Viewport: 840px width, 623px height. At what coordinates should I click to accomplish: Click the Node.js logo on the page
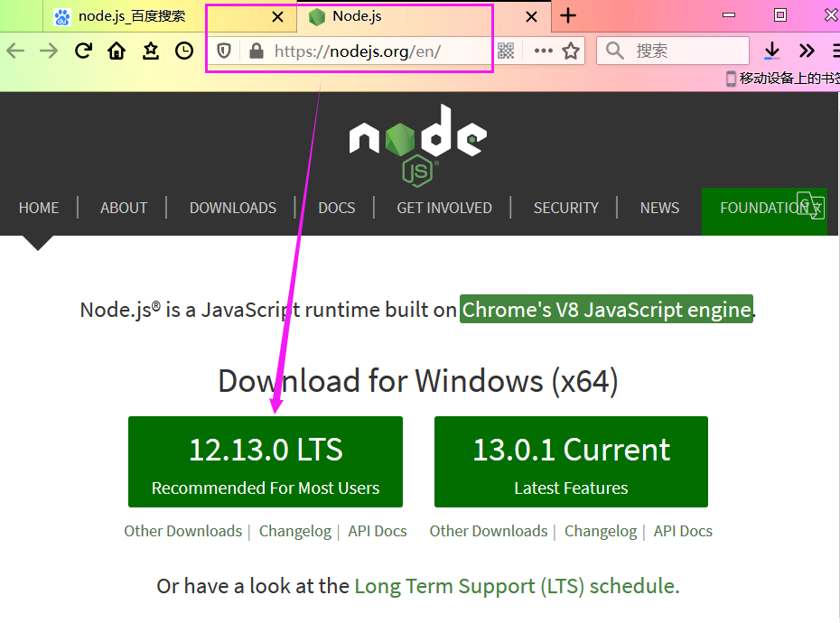tap(418, 145)
